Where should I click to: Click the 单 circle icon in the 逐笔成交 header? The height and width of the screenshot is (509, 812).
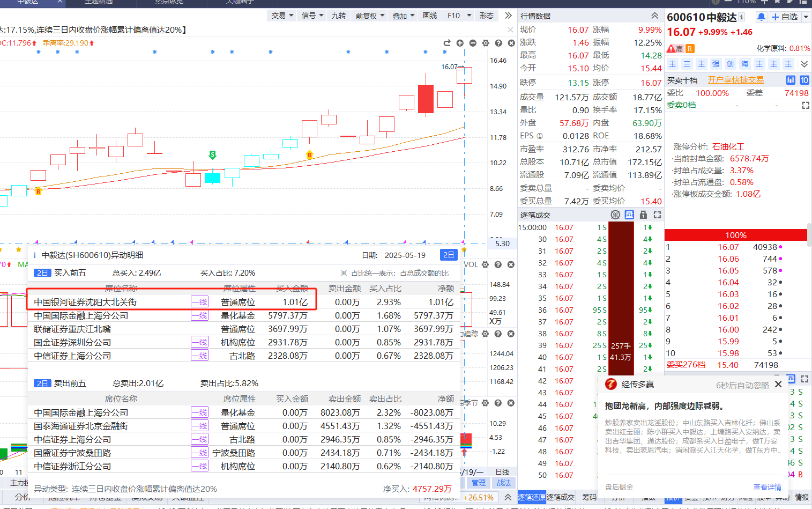pyautogui.click(x=615, y=215)
